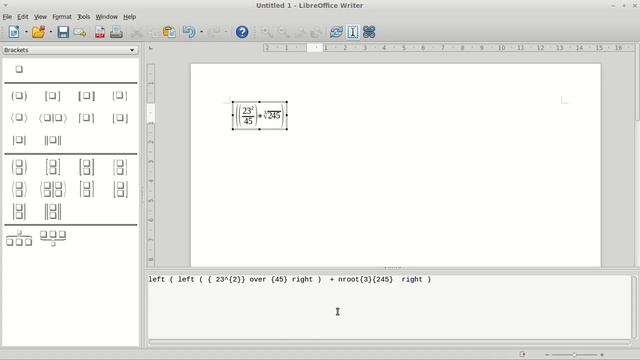
Task: Insert double square brackets element
Action: pyautogui.click(x=87, y=96)
